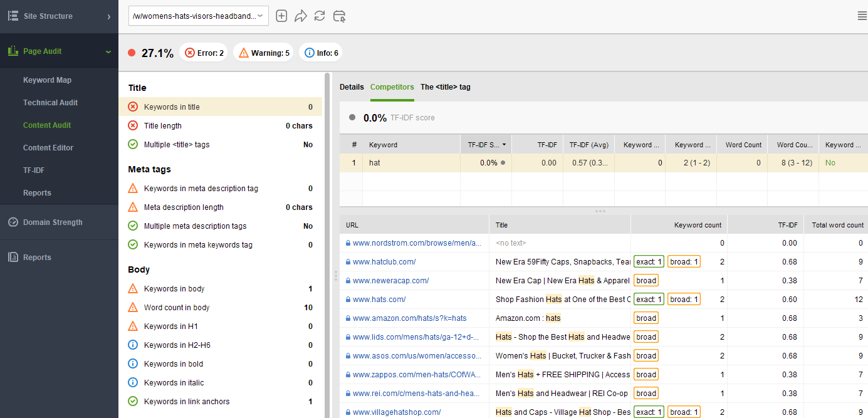Image resolution: width=868 pixels, height=418 pixels.
Task: Collapse the Page Audit section
Action: [108, 52]
